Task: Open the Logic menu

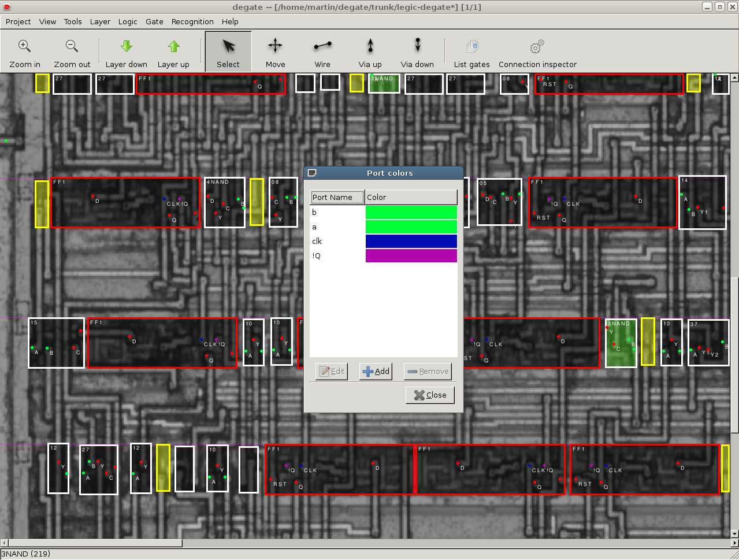Action: click(128, 21)
